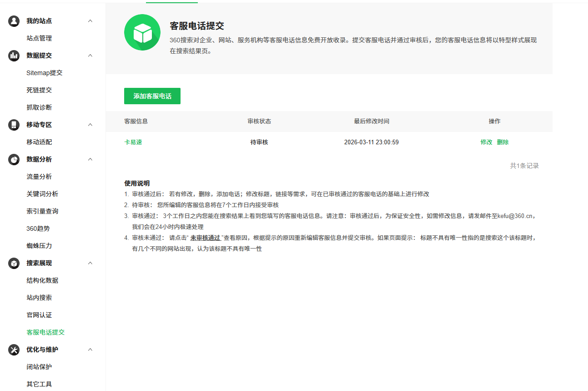The image size is (588, 391).
Task: Click the 数据分析 section heading
Action: pyautogui.click(x=39, y=159)
